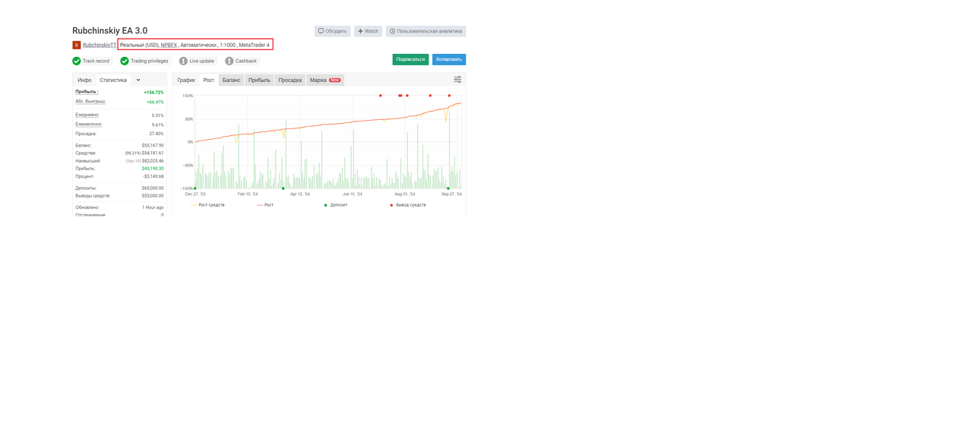Select the +134.72% profit value
The height and width of the screenshot is (433, 980).
coord(153,93)
